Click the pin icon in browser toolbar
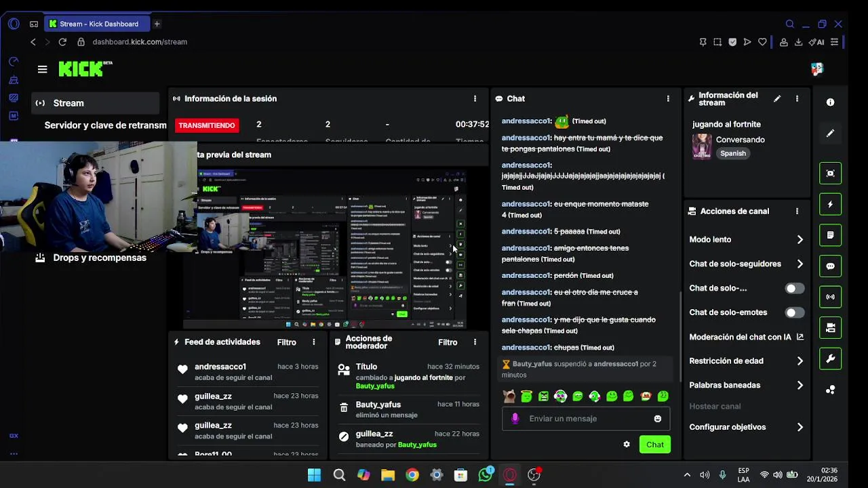The image size is (868, 488). coord(703,42)
